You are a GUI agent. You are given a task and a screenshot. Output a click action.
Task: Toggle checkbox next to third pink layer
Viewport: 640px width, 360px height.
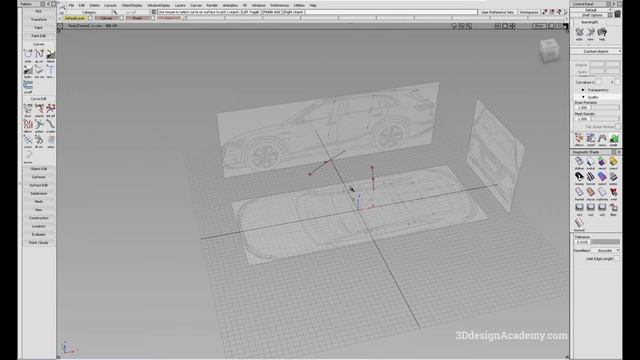point(153,18)
